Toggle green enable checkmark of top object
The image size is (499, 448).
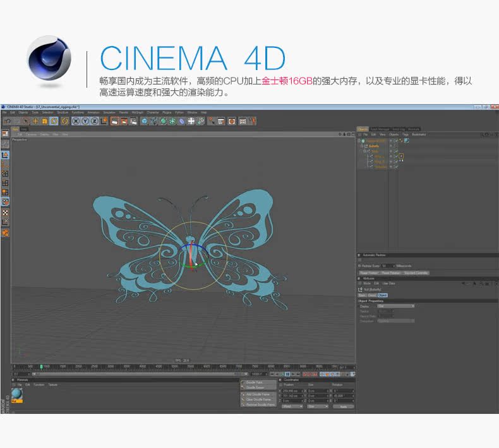[396, 141]
